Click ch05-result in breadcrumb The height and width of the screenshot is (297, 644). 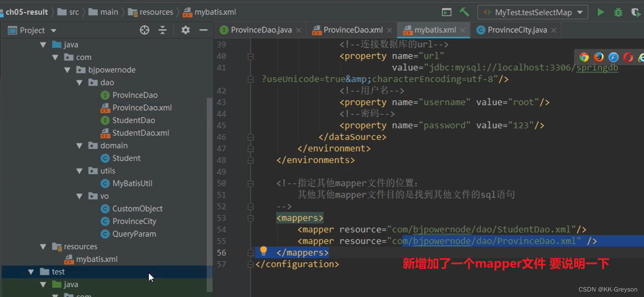(27, 12)
